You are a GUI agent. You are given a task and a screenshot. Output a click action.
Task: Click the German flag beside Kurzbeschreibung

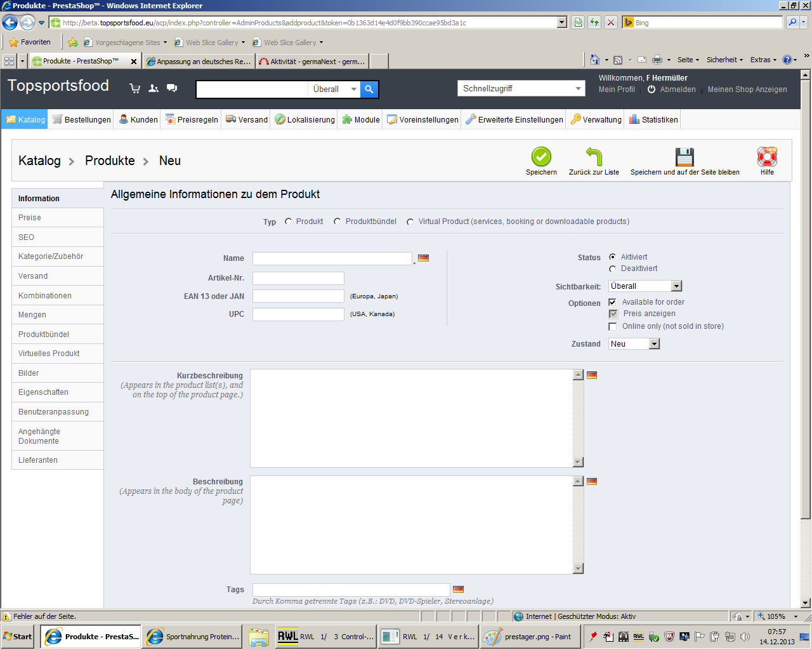click(x=592, y=375)
